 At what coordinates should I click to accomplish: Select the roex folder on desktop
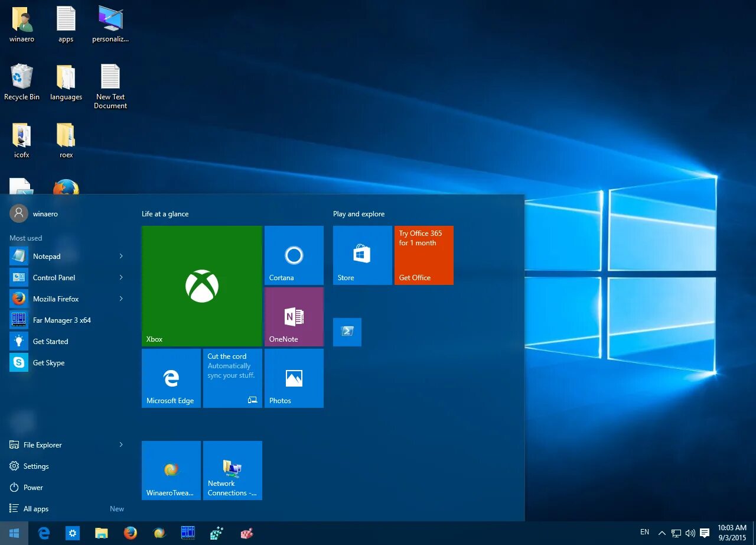coord(66,141)
